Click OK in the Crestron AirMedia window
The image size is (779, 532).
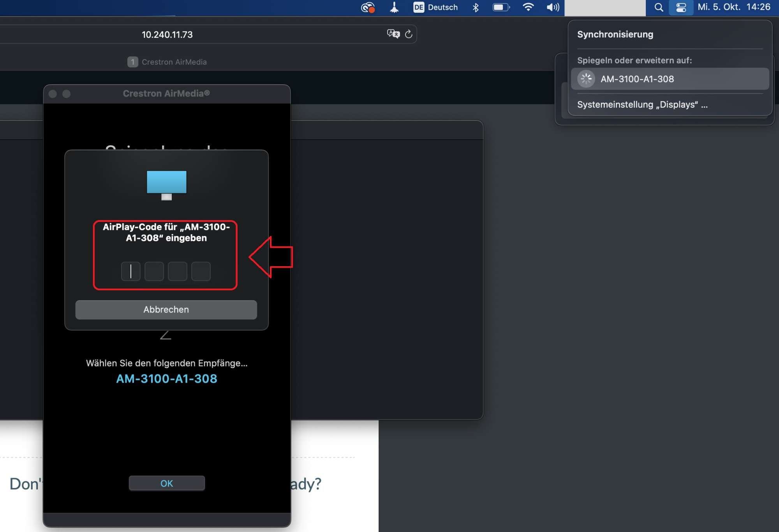(x=167, y=483)
